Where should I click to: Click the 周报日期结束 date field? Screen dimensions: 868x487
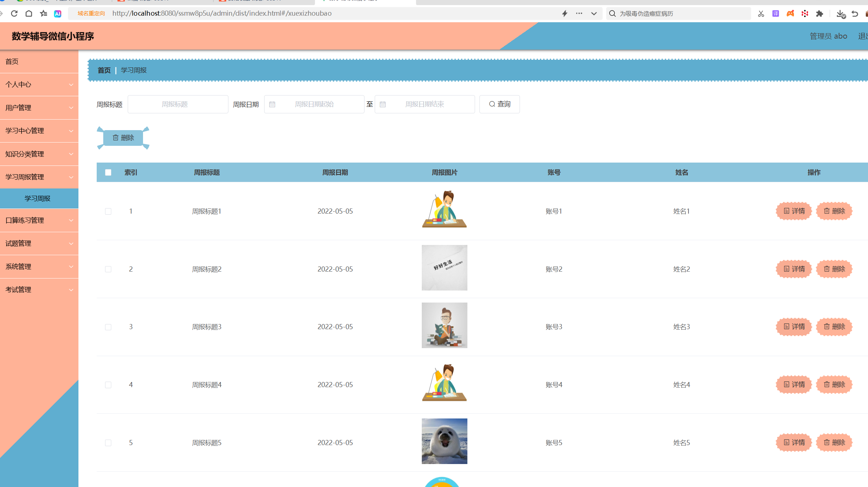click(x=425, y=104)
